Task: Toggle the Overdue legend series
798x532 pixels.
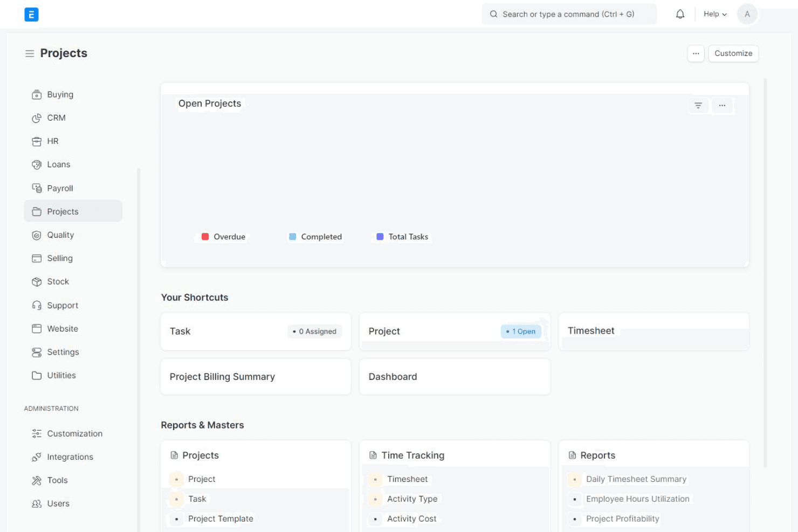Action: click(223, 237)
